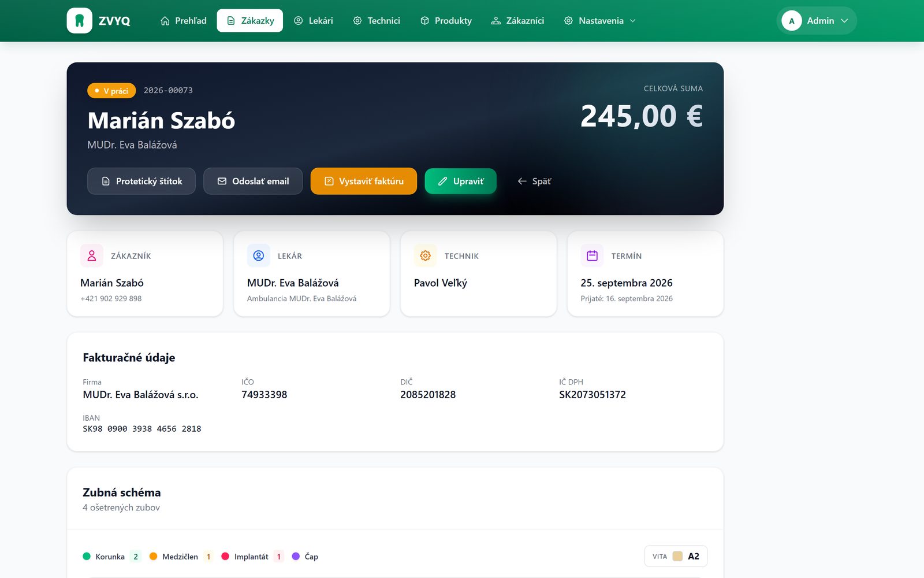This screenshot has height=578, width=924.
Task: Click the ZVYQ tooth logo icon
Action: [80, 21]
